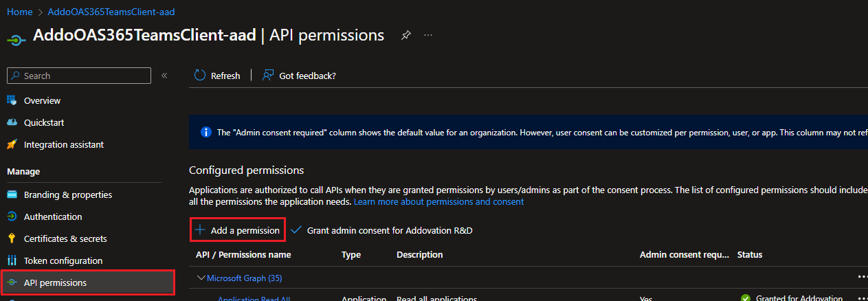This screenshot has width=868, height=301.
Task: Open the Integration assistant page
Action: [x=64, y=145]
